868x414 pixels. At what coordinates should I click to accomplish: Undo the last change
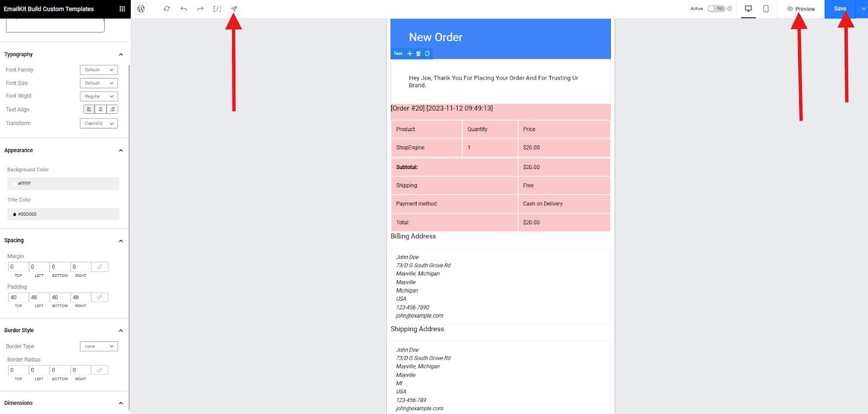point(183,9)
